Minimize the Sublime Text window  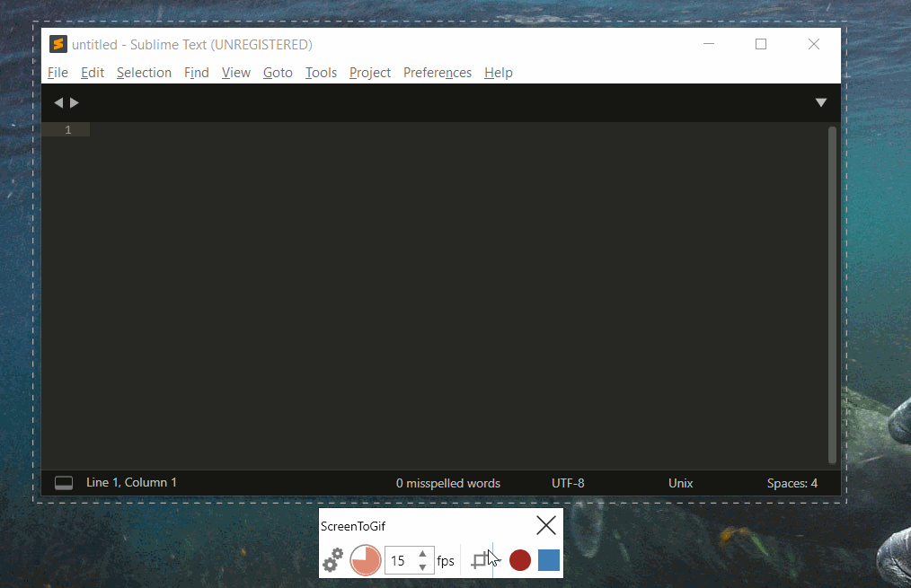(x=709, y=44)
